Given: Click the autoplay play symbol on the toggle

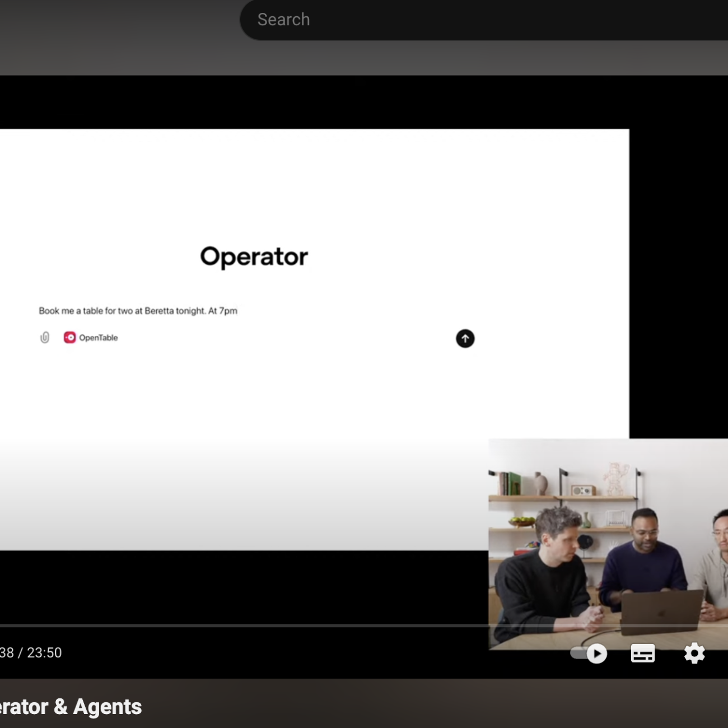Looking at the screenshot, I should pos(598,653).
